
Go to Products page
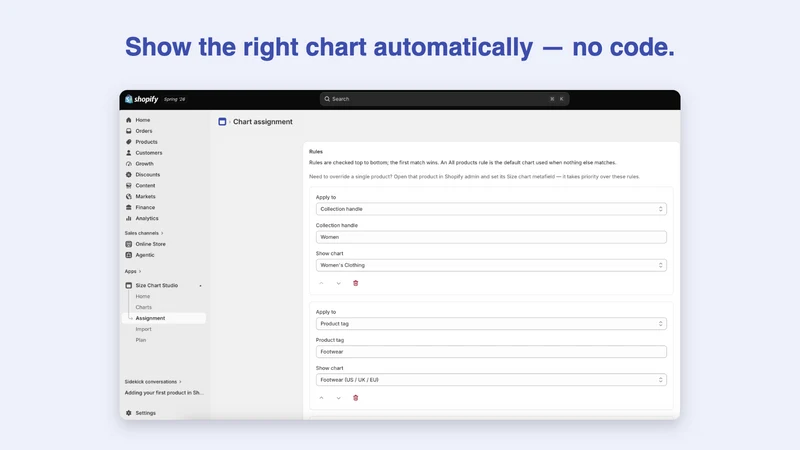(x=146, y=142)
